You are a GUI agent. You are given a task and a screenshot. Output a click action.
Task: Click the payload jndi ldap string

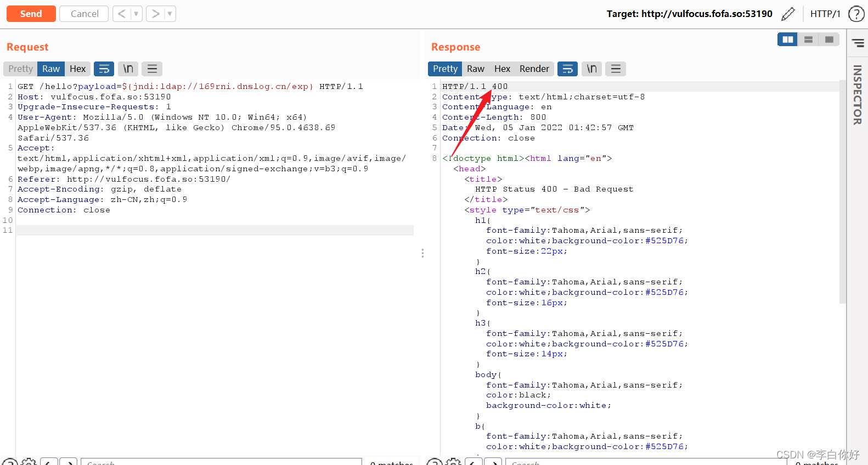tap(218, 86)
